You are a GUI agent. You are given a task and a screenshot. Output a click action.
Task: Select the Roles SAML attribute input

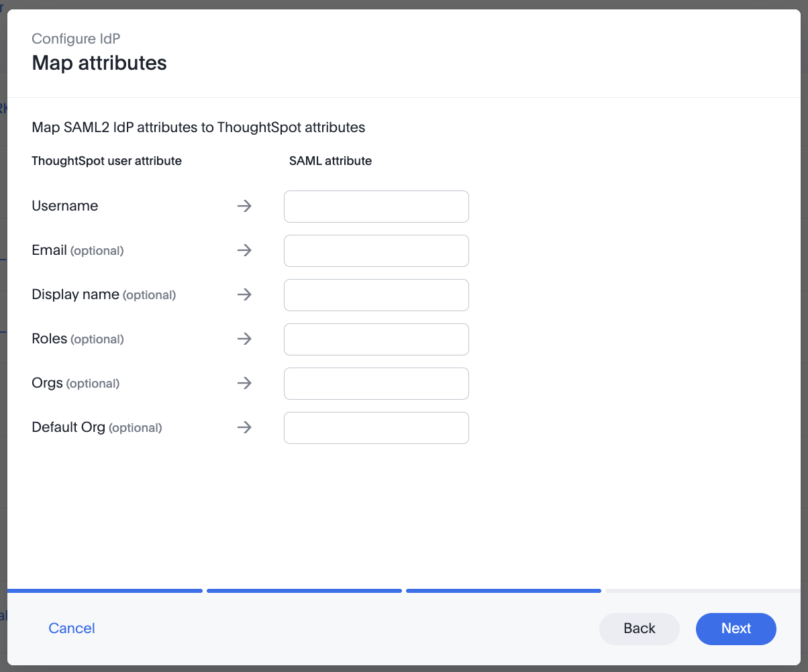click(x=376, y=339)
